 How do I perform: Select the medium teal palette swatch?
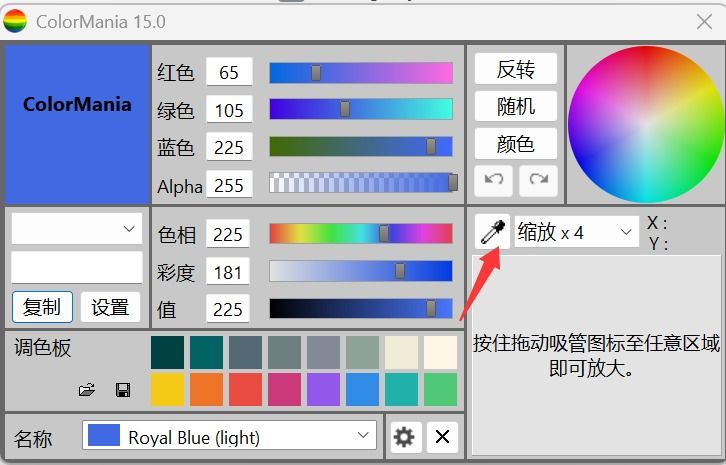(207, 352)
